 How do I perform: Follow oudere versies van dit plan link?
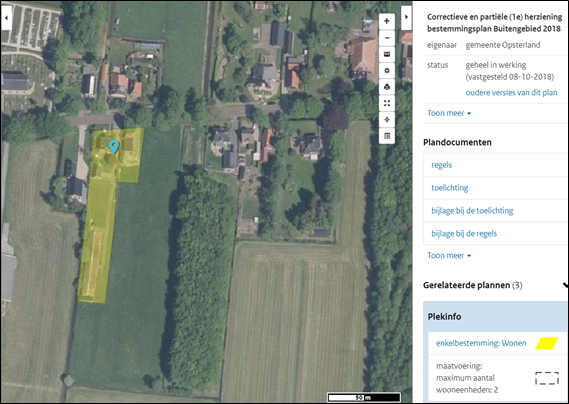point(511,93)
